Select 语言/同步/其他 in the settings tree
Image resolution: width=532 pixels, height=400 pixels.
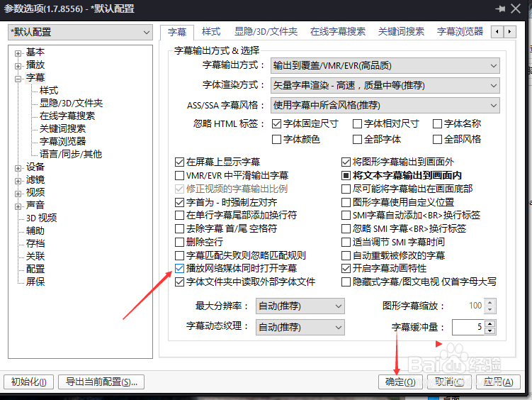(x=71, y=154)
